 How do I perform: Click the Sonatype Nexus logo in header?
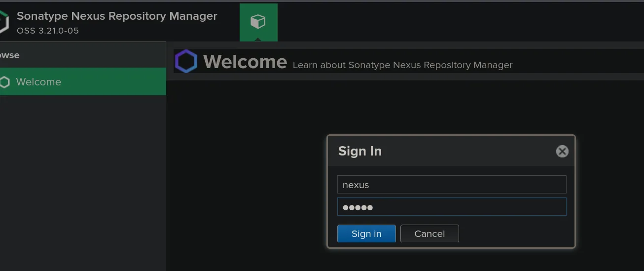[x=4, y=22]
